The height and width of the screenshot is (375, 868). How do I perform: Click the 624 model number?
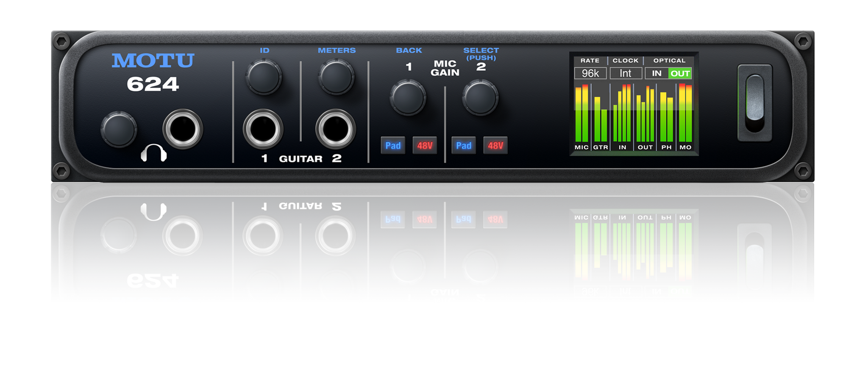(153, 84)
